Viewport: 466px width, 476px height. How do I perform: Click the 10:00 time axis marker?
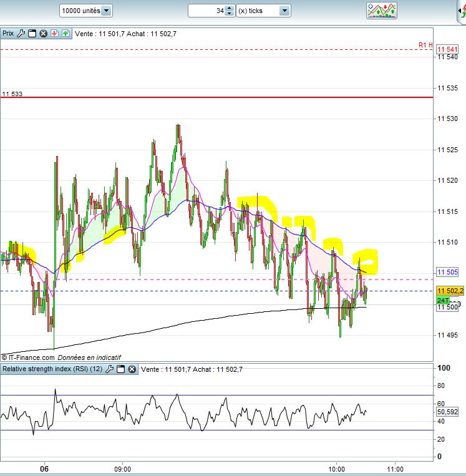click(x=336, y=469)
